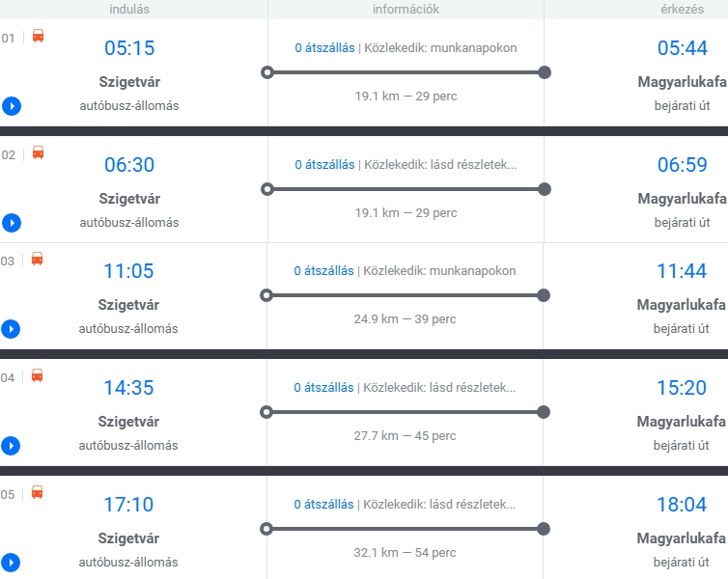Click the 'indulás' column header
728x579 pixels.
[x=129, y=10]
